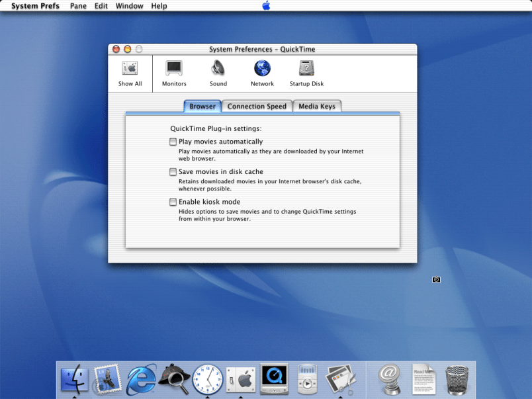Screen dimensions: 532x399
Task: Open the Trash in the dock
Action: coord(457,379)
